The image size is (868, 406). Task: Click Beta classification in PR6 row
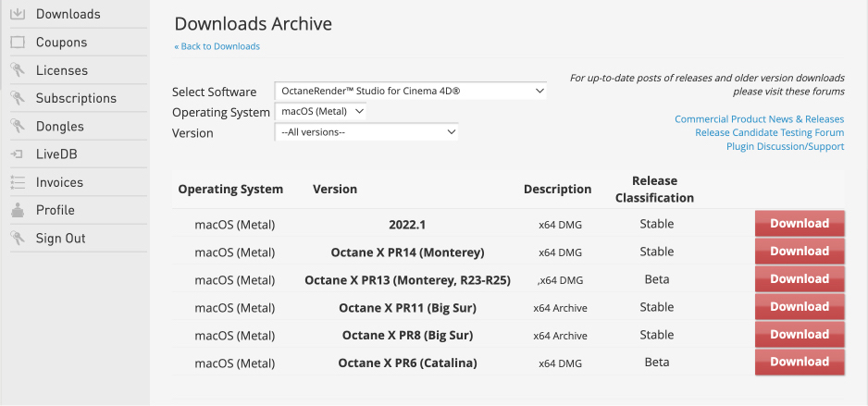[x=657, y=363]
